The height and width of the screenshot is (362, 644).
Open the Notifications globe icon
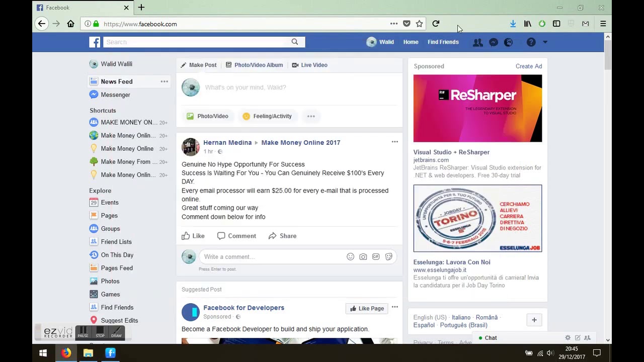pyautogui.click(x=508, y=43)
